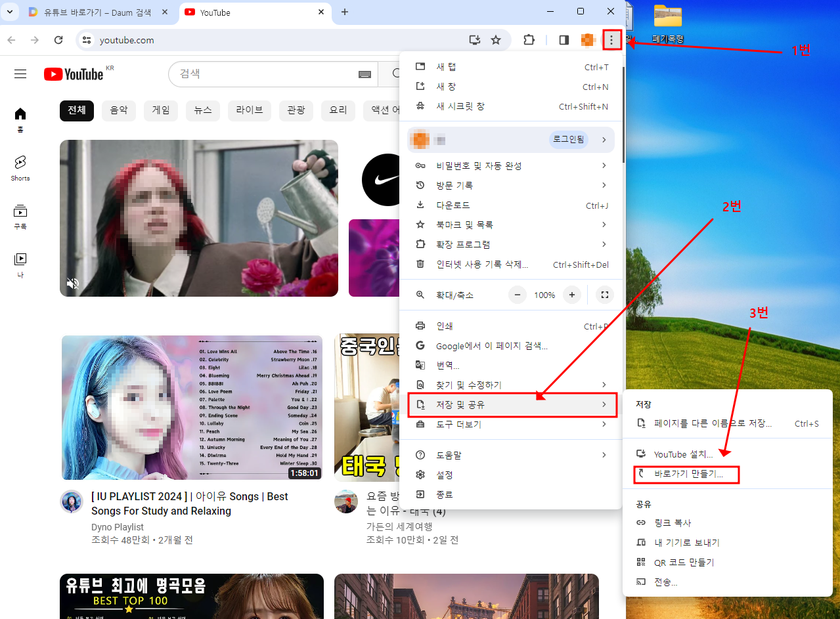Zoom in with the plus button
The width and height of the screenshot is (840, 619).
(572, 295)
